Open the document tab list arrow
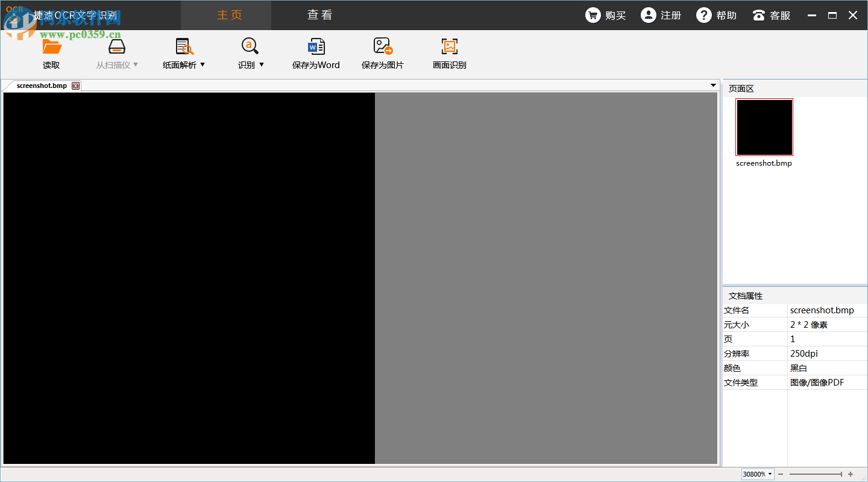Viewport: 868px width, 482px height. click(x=714, y=86)
